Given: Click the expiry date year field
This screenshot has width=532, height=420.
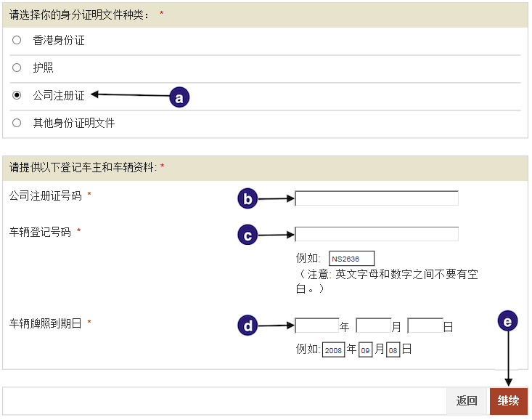Looking at the screenshot, I should [317, 326].
